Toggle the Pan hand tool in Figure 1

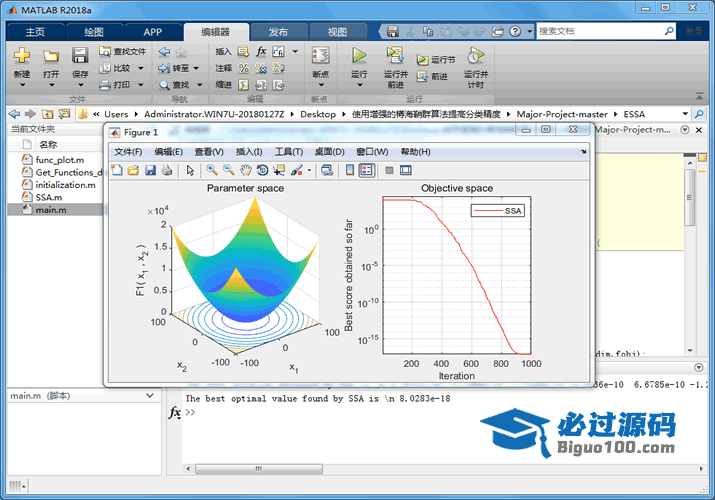[x=245, y=170]
